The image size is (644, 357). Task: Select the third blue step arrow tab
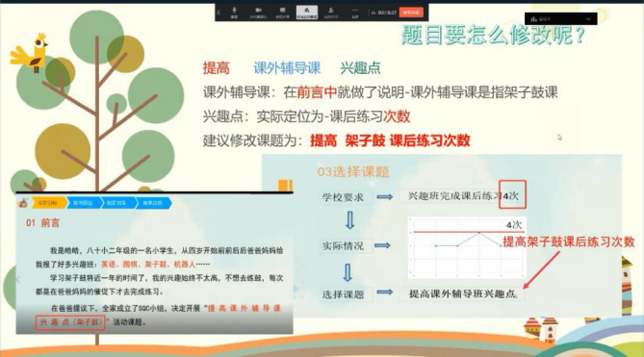pyautogui.click(x=118, y=203)
